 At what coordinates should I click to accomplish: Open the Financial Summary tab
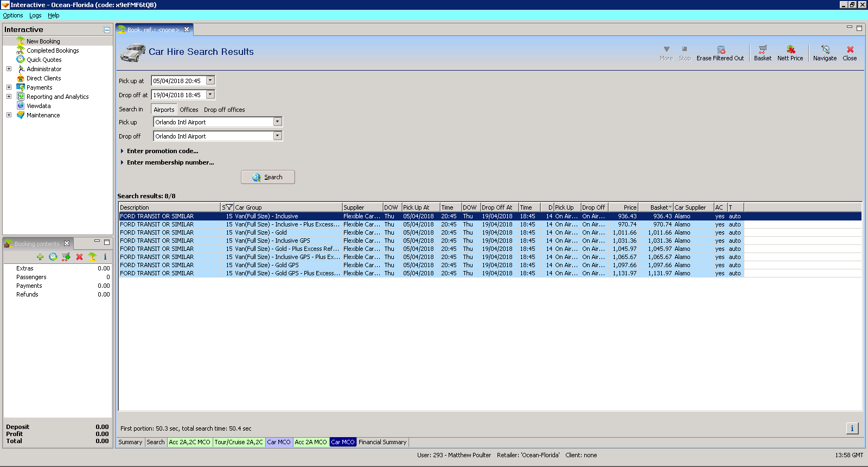(x=382, y=442)
